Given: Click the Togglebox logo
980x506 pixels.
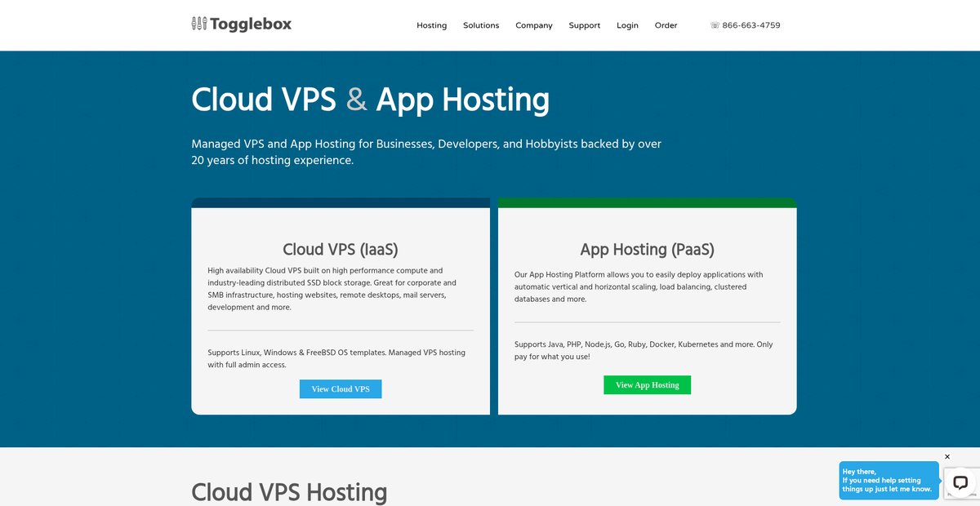Looking at the screenshot, I should pos(241,24).
